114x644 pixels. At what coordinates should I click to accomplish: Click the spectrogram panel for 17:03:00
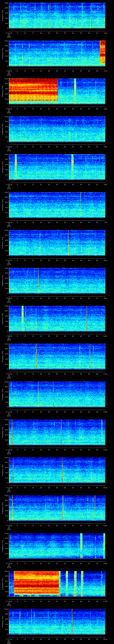(x=57, y=91)
